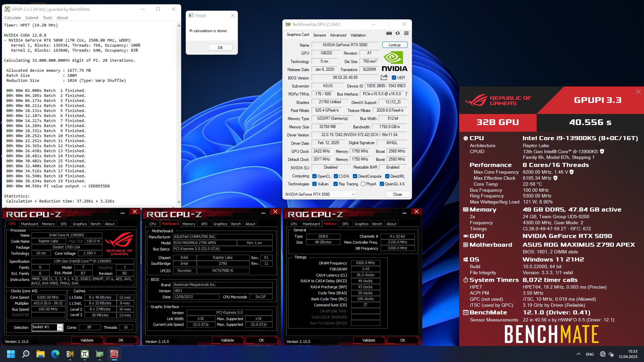Click the GPU-Z Close button
This screenshot has height=362, width=644.
coord(397,194)
